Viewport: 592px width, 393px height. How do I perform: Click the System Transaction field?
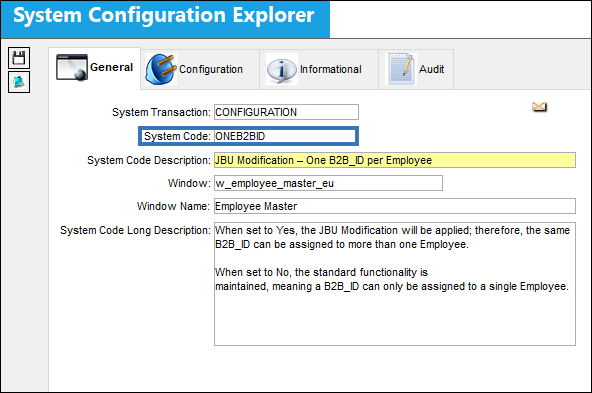tap(286, 112)
